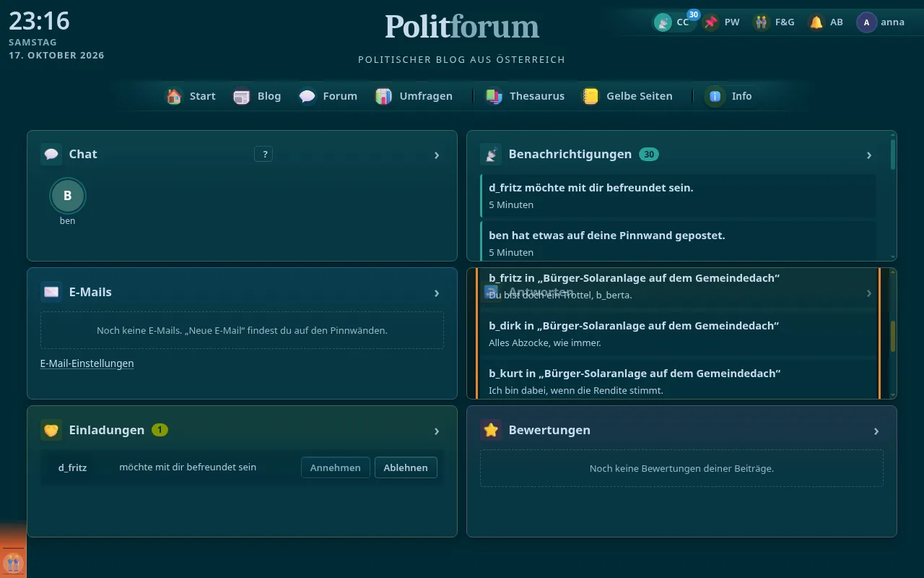Open b_dirk's reply 'Alles Abzocke, wie immer.'
Image resolution: width=924 pixels, height=578 pixels.
679,334
